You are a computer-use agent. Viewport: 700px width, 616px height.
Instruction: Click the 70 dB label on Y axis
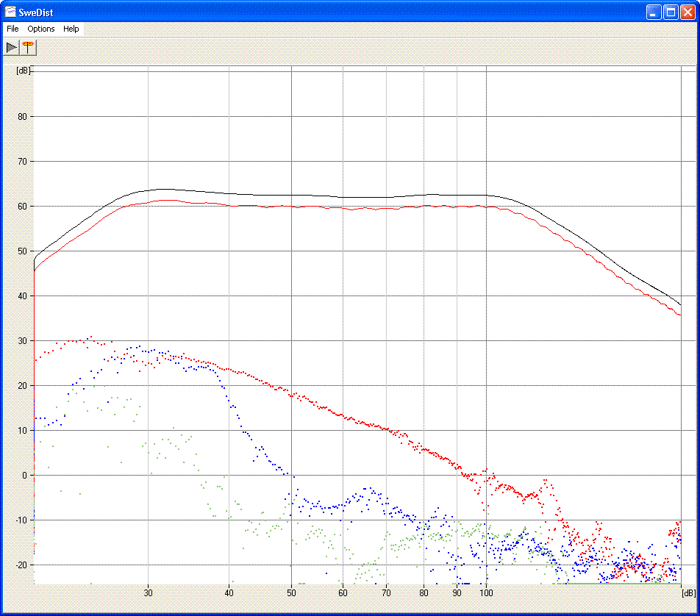(x=22, y=162)
